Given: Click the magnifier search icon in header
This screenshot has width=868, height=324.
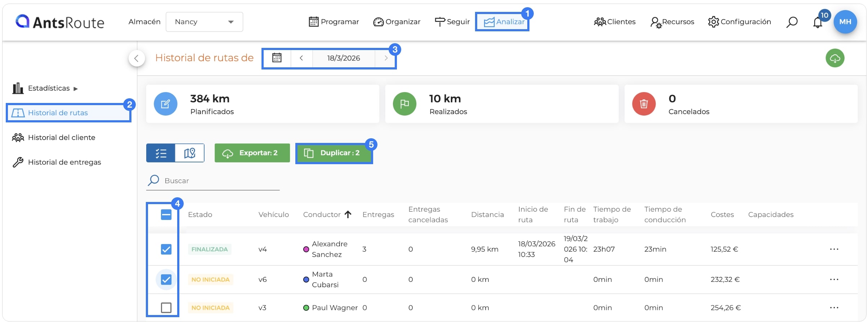Looking at the screenshot, I should [x=792, y=22].
